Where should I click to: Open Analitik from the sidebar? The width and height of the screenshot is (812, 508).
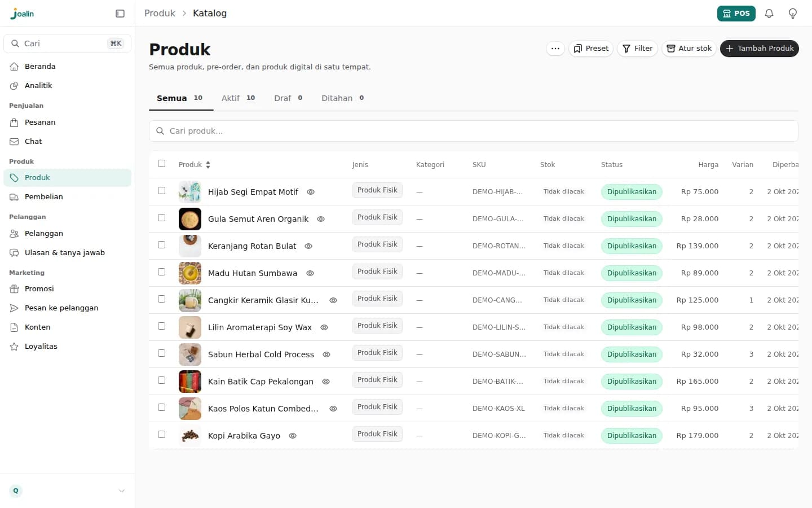click(67, 86)
